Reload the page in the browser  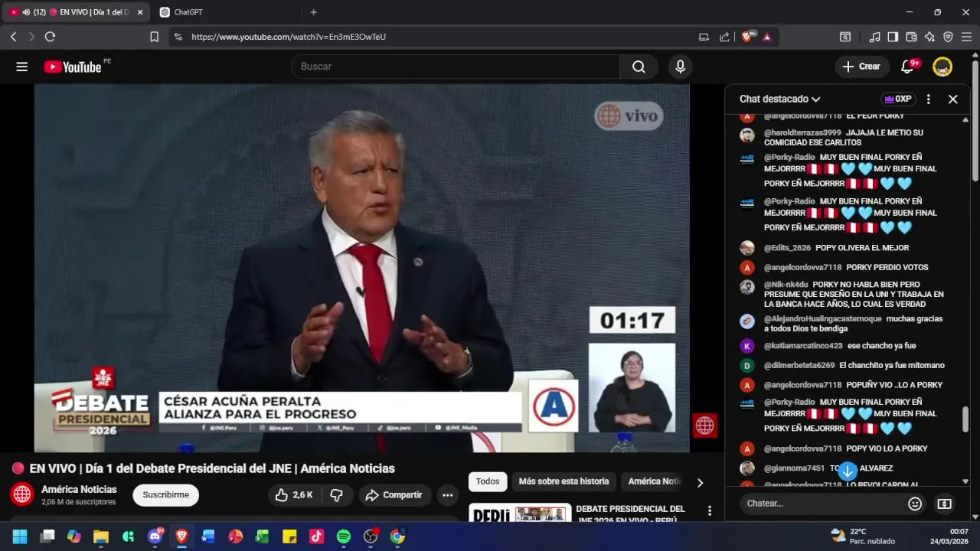tap(50, 36)
